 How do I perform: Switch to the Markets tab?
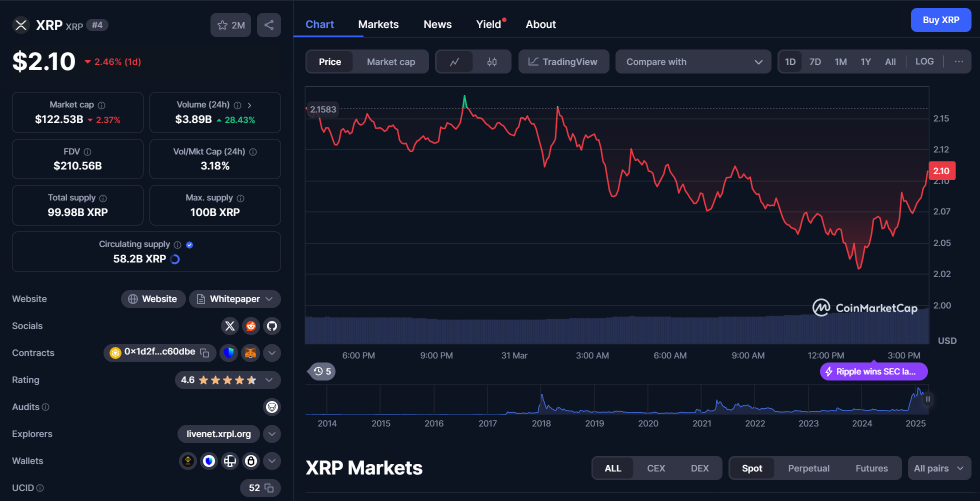point(378,24)
